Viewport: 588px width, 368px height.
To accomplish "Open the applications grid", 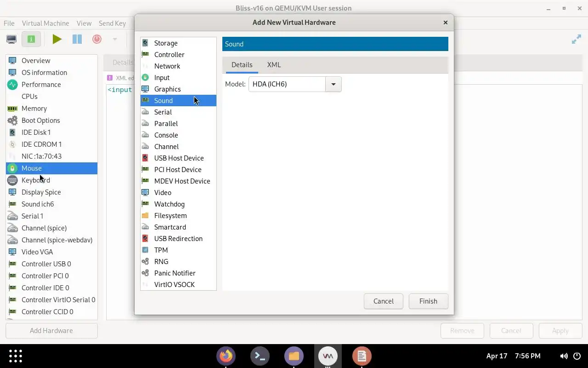I will click(x=16, y=356).
